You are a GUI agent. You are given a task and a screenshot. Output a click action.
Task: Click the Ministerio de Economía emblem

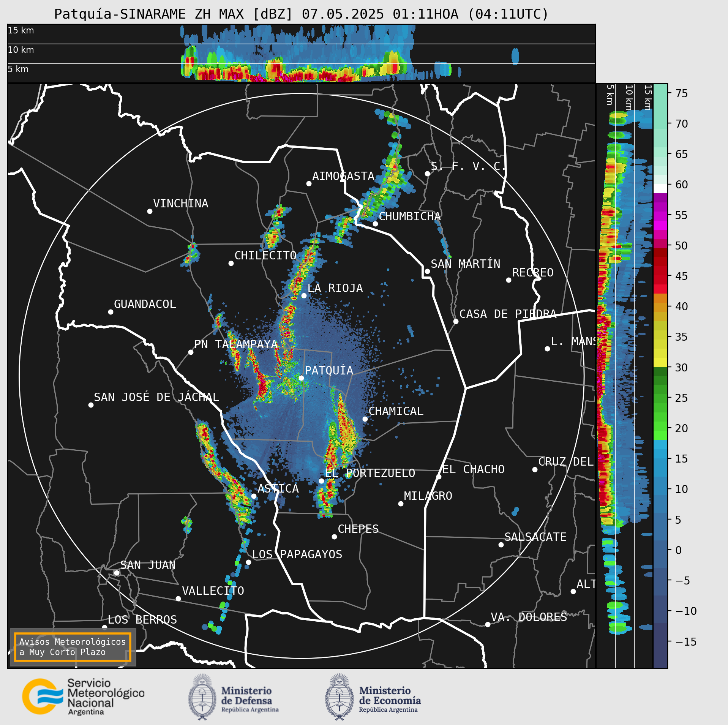(339, 697)
